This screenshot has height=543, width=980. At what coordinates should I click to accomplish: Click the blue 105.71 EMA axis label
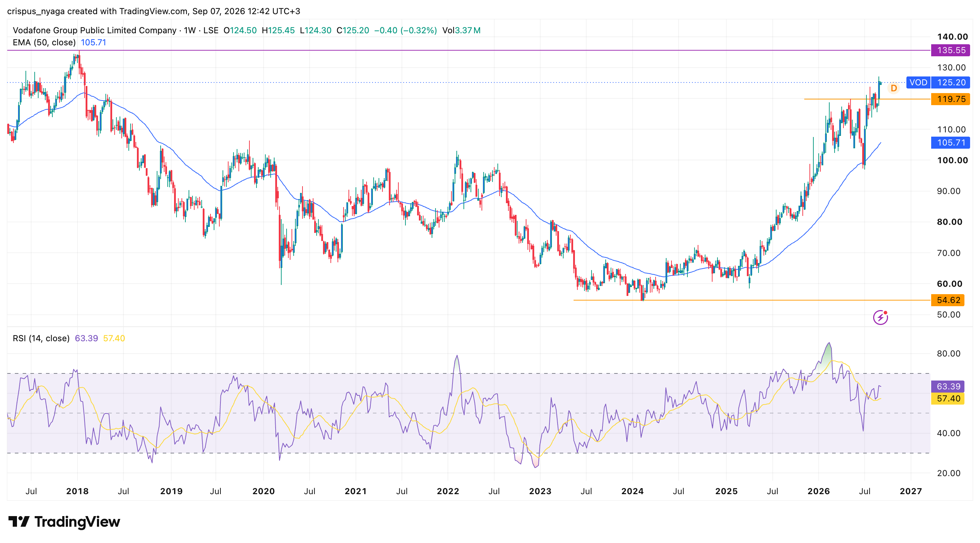(950, 143)
